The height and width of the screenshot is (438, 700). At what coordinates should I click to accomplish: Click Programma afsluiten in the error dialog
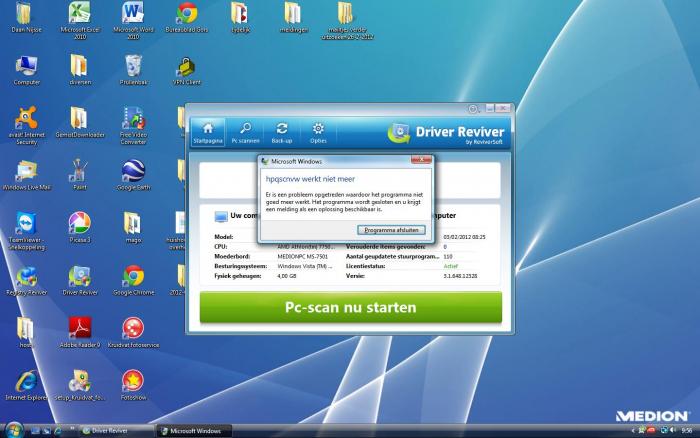(x=391, y=230)
